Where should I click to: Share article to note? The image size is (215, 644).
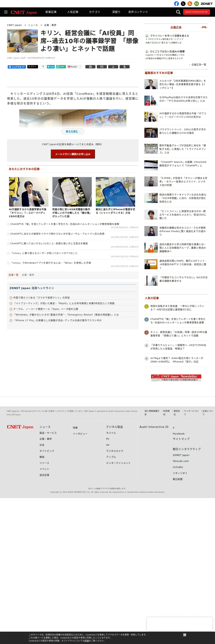(61, 67)
